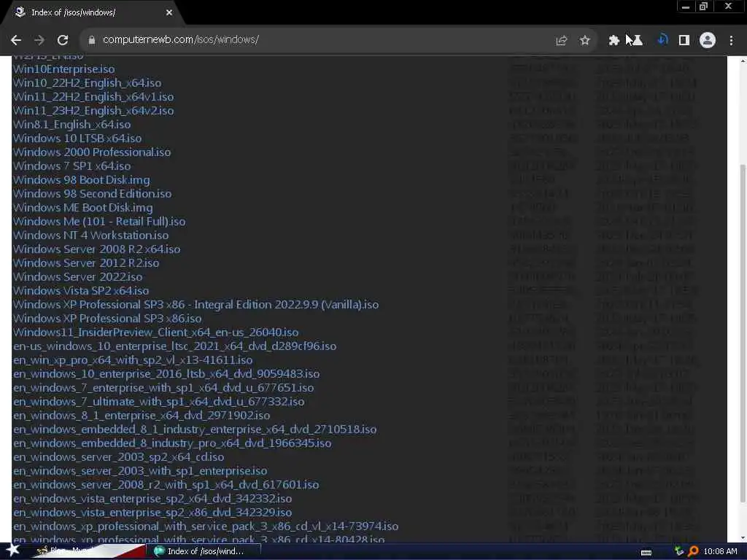This screenshot has height=560, width=747.
Task: Open vista_enterprise_sp2_x86_dvd_342329.iso
Action: pyautogui.click(x=152, y=512)
